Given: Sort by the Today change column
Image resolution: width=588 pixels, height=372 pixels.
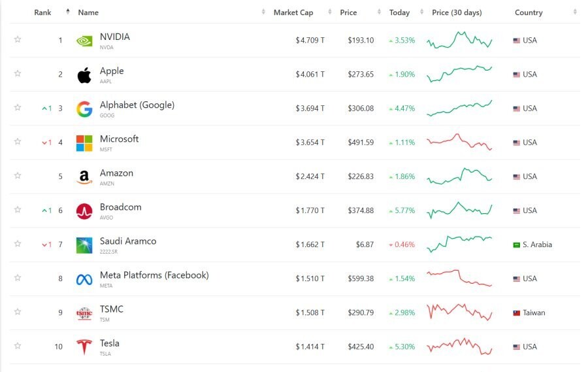Looking at the screenshot, I should [x=399, y=12].
